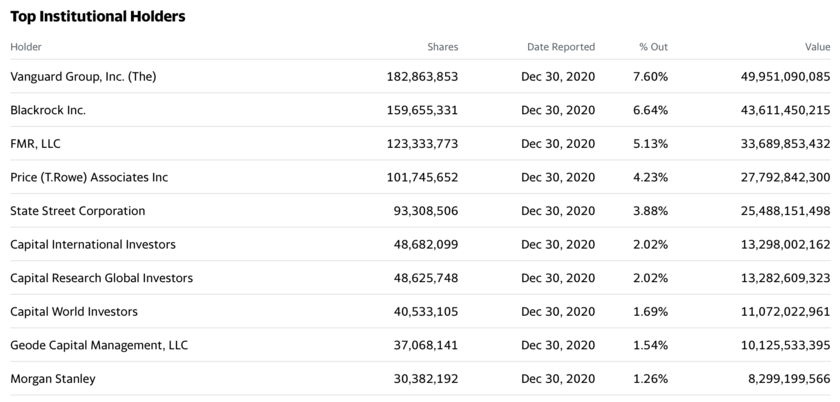Click the Date Reported column header
The width and height of the screenshot is (840, 402).
(x=561, y=47)
